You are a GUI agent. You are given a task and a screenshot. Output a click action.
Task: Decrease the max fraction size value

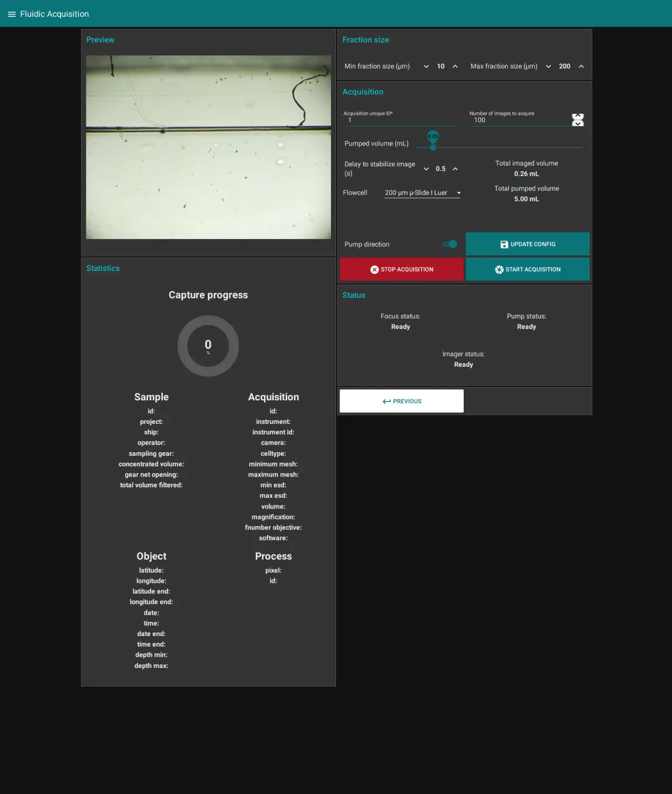click(548, 67)
